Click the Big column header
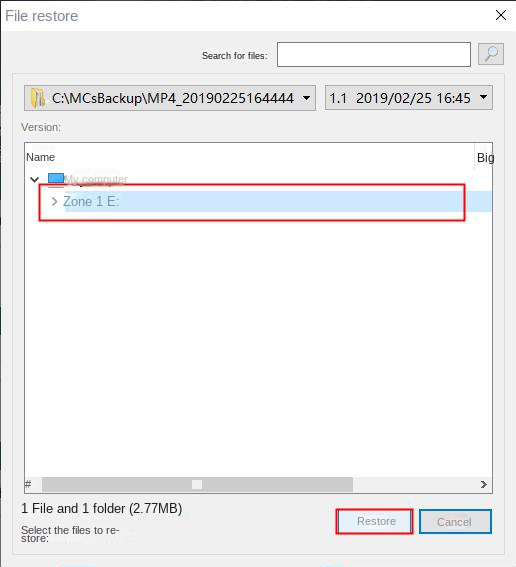The image size is (516, 567). [x=485, y=158]
